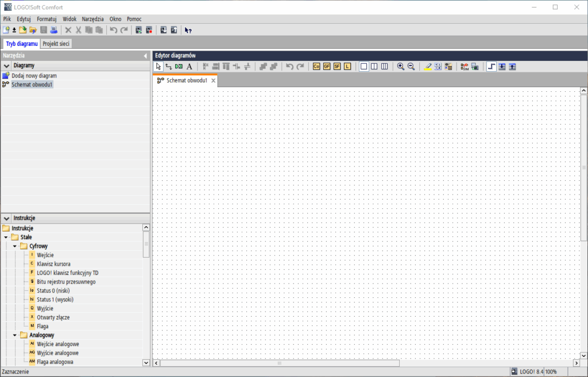The image size is (588, 377).
Task: Toggle the stepped line view icon
Action: point(492,67)
